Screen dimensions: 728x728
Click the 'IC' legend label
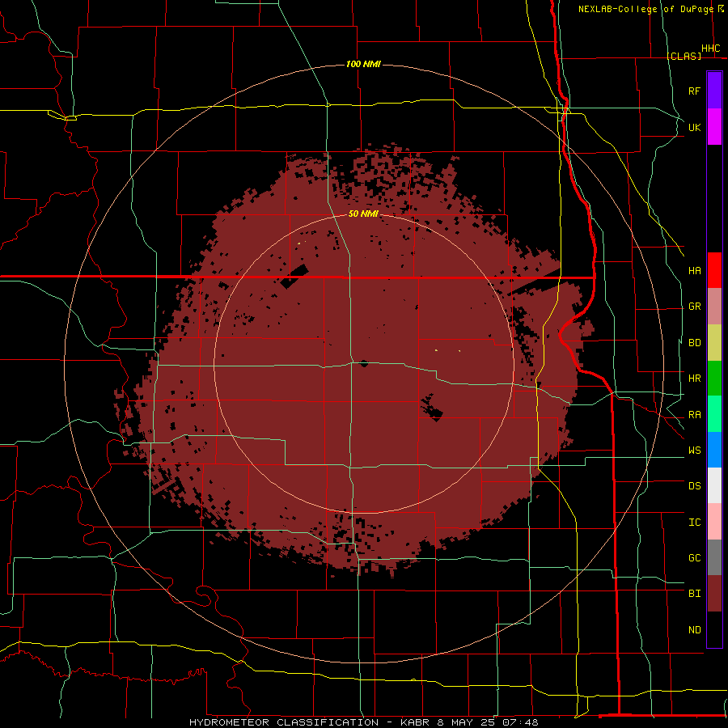(694, 523)
